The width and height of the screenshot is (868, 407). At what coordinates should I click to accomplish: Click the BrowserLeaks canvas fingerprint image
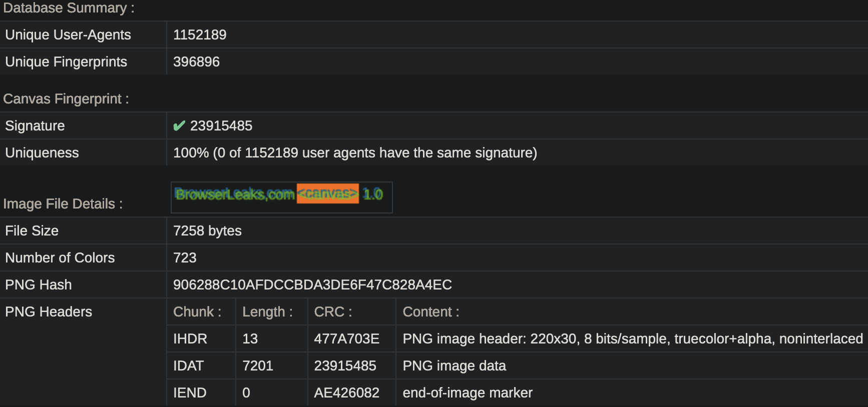282,197
